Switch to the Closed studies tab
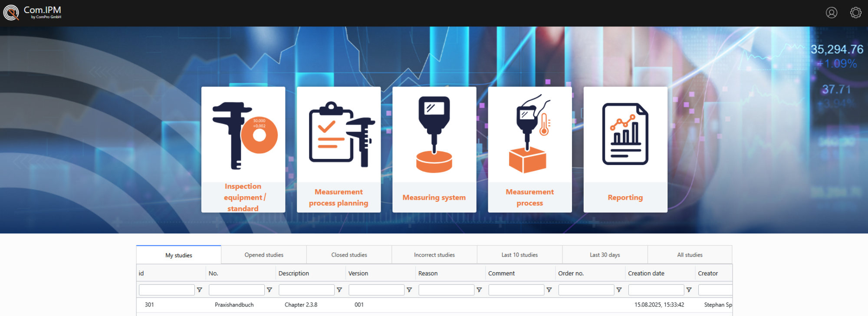The width and height of the screenshot is (868, 316). (x=349, y=255)
